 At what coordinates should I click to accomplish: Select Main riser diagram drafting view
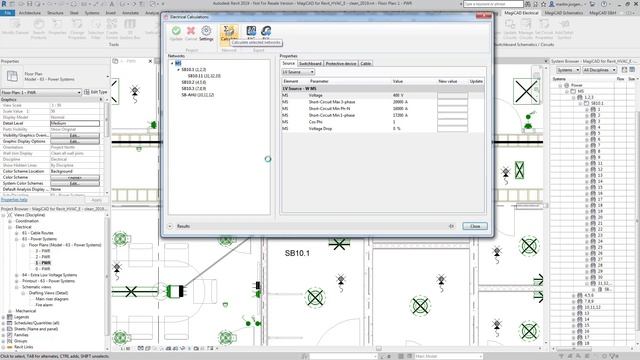pos(52,299)
